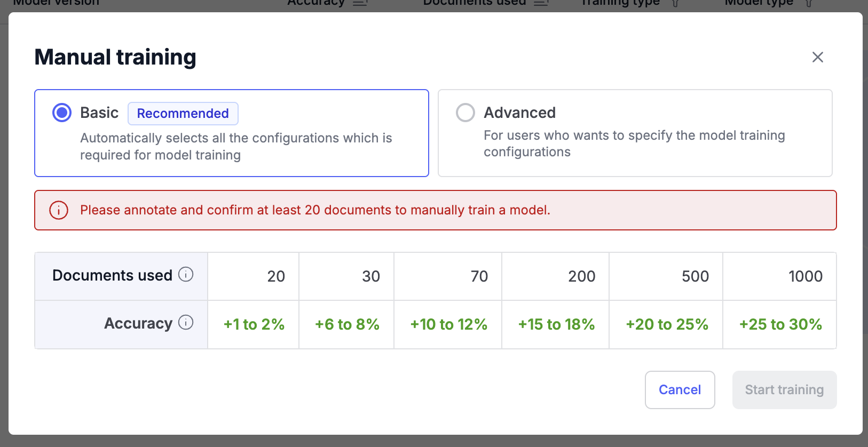Viewport: 868px width, 447px height.
Task: Click the red annotate documents warning message
Action: click(x=315, y=210)
